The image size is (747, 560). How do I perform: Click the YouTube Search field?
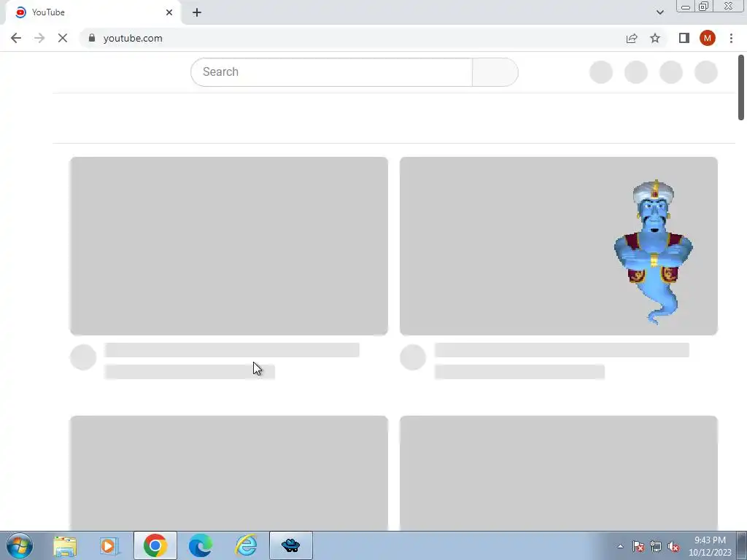click(332, 72)
